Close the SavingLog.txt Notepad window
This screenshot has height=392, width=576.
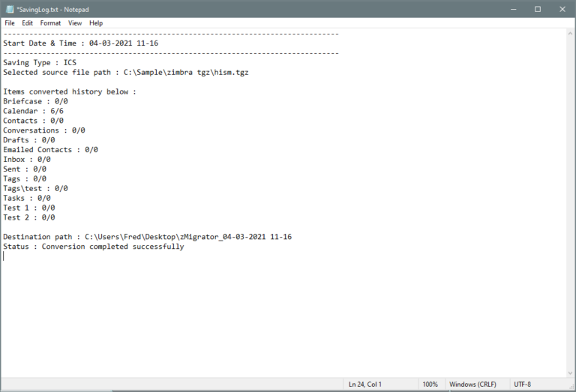(562, 9)
